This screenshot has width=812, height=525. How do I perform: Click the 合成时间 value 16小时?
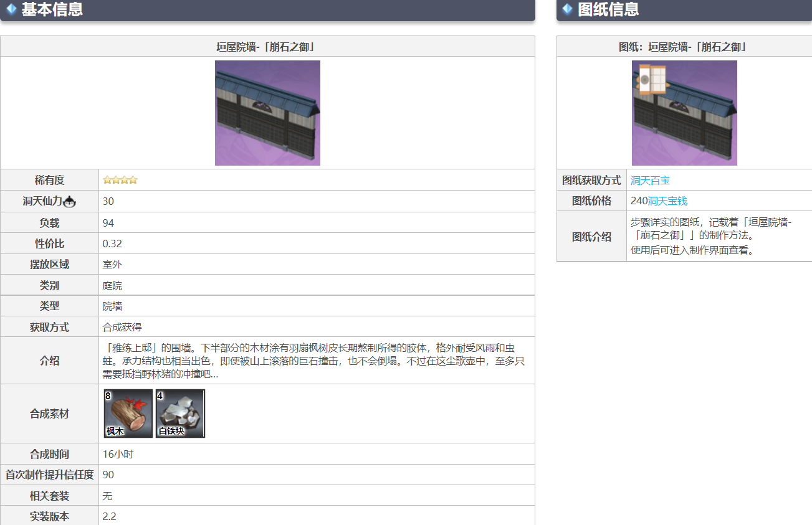point(118,454)
